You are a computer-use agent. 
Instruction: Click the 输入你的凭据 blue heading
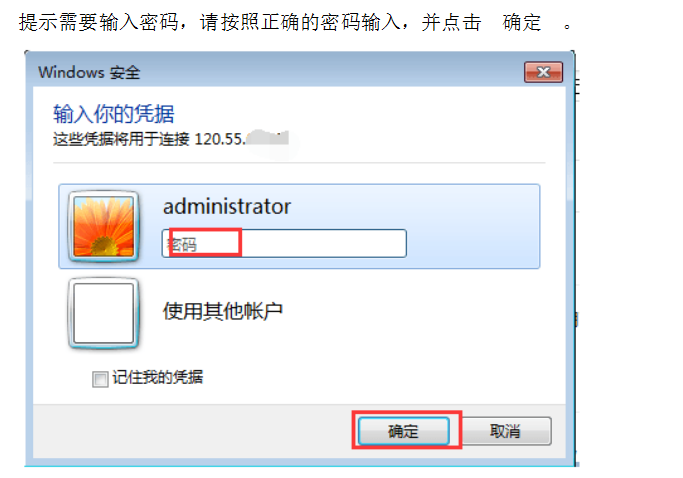click(x=114, y=114)
